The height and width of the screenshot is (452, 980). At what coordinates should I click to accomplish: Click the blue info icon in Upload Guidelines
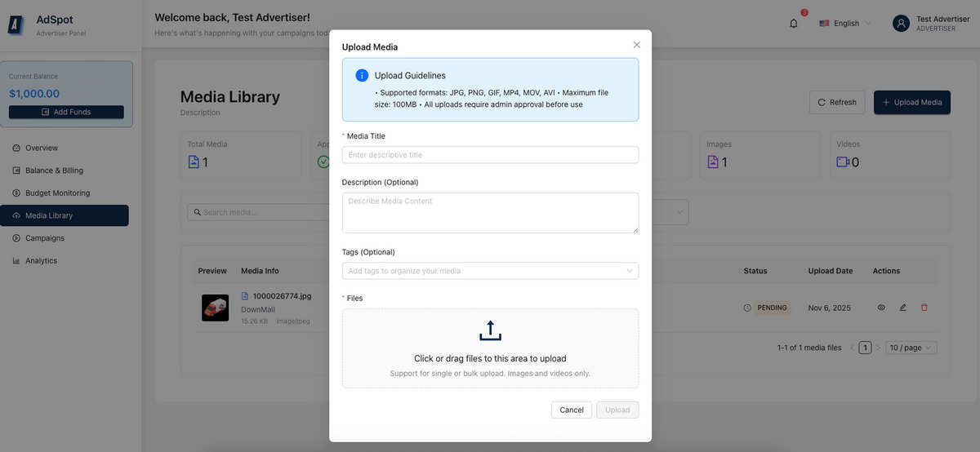[362, 75]
